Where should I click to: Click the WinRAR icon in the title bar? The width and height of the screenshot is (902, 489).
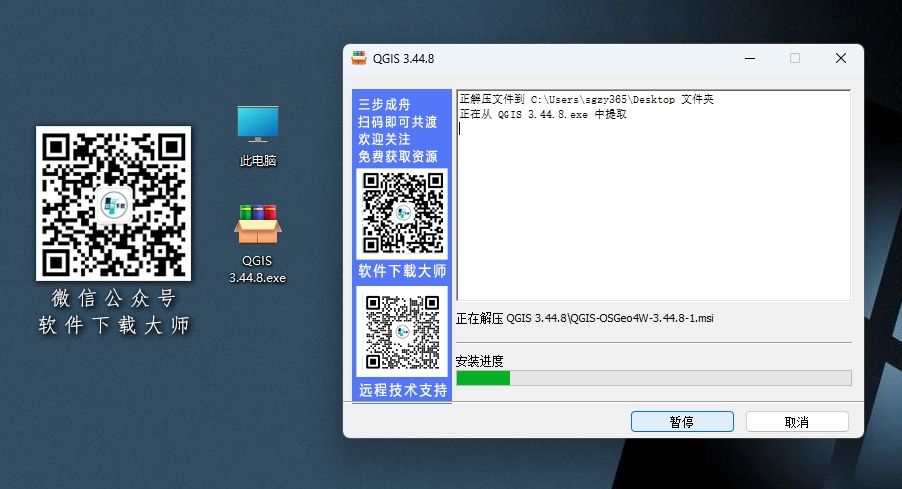click(359, 58)
